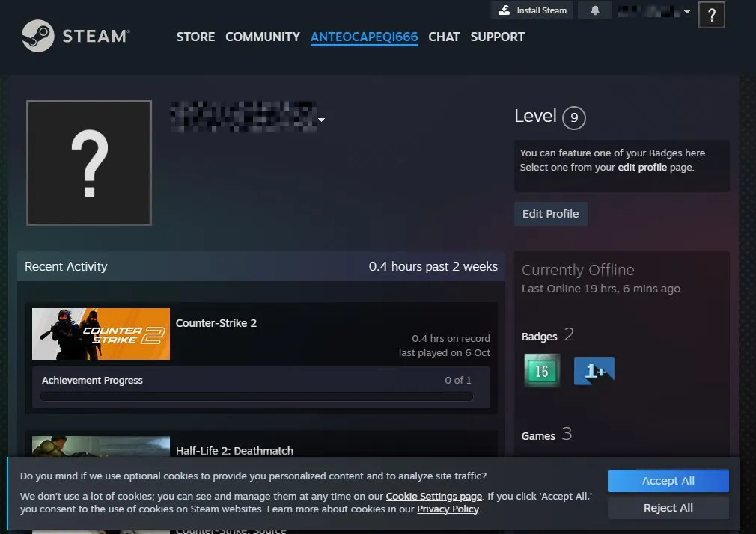
Task: Open the 1+ community badge
Action: (x=594, y=371)
